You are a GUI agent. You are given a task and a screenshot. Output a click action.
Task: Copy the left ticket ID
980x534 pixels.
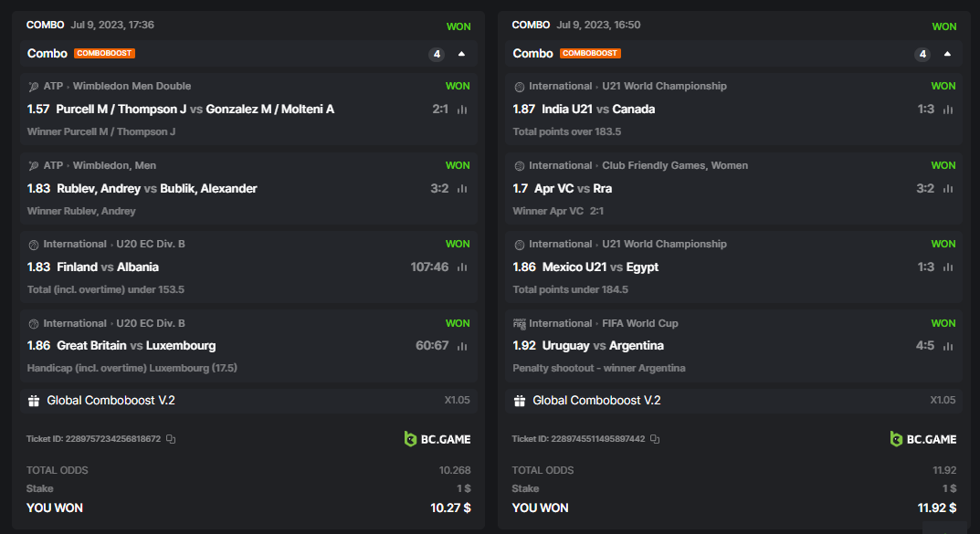(x=171, y=439)
